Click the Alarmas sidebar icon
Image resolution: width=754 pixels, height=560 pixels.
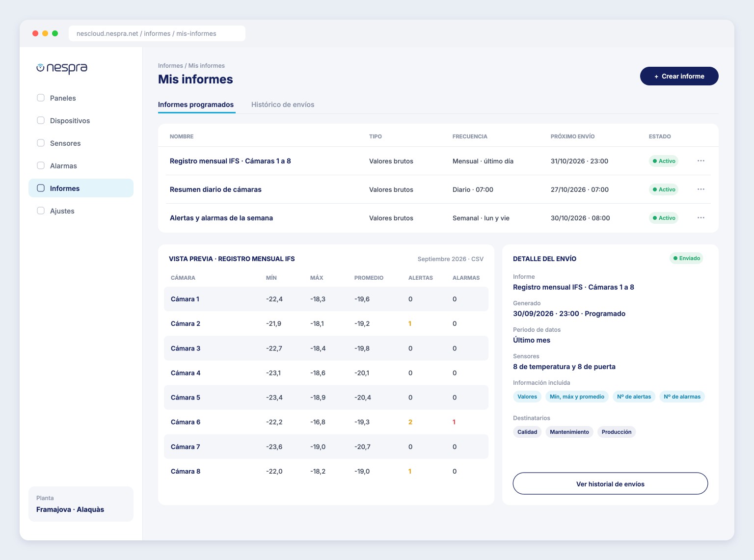[x=41, y=165]
